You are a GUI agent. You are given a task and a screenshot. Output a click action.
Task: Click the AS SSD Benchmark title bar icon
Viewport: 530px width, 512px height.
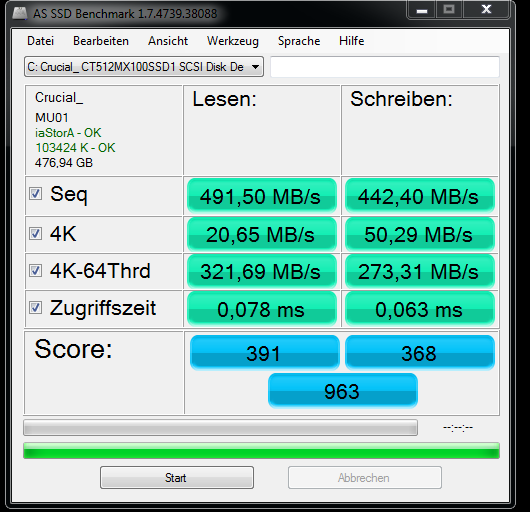[20, 13]
